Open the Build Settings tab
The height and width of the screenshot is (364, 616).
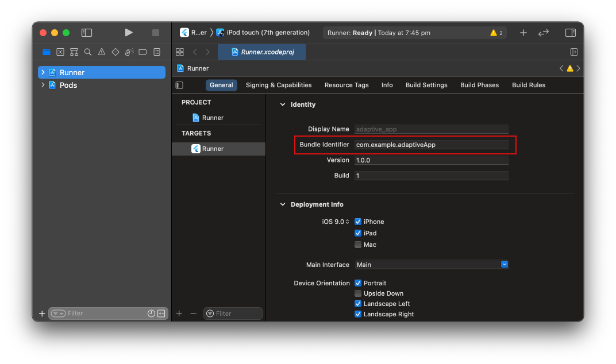(426, 84)
